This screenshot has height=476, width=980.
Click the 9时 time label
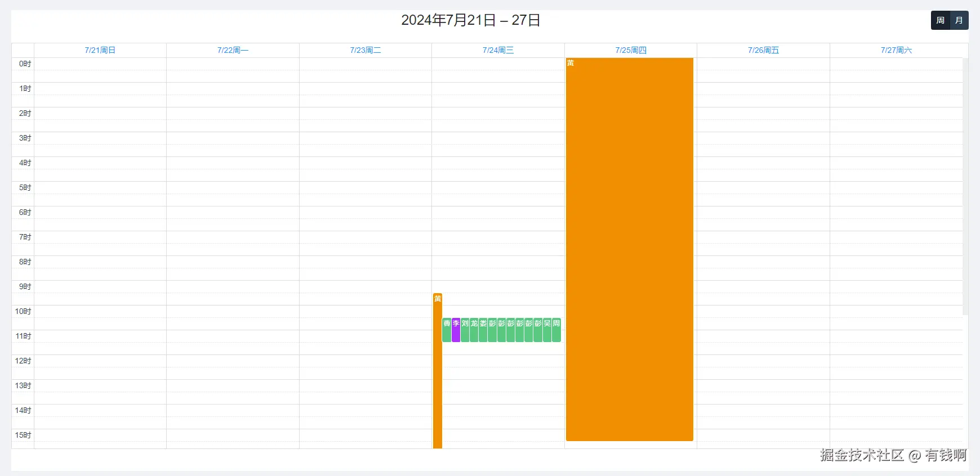coord(25,286)
